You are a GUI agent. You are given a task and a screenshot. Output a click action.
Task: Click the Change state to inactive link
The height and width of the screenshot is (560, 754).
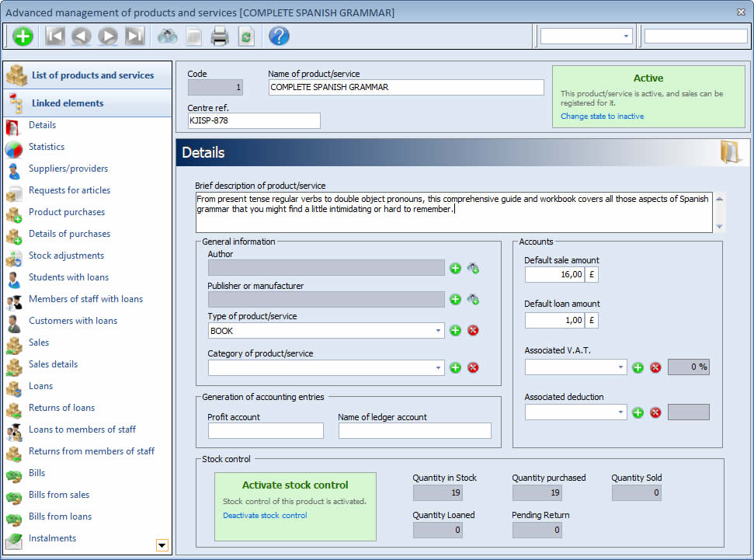pyautogui.click(x=602, y=117)
